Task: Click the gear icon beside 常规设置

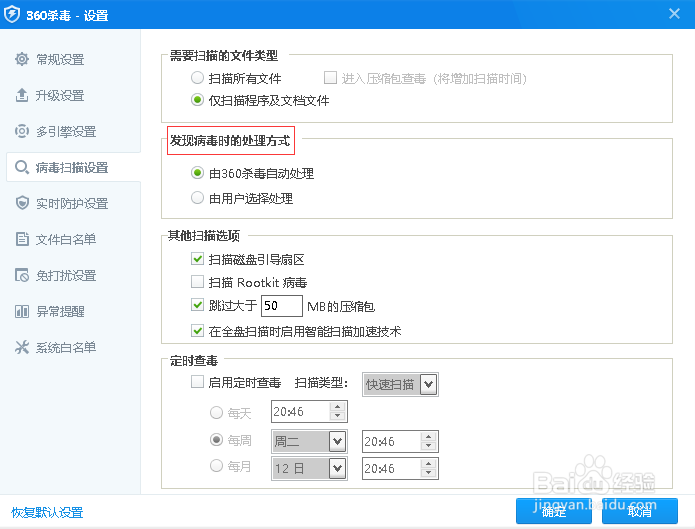Action: click(22, 59)
